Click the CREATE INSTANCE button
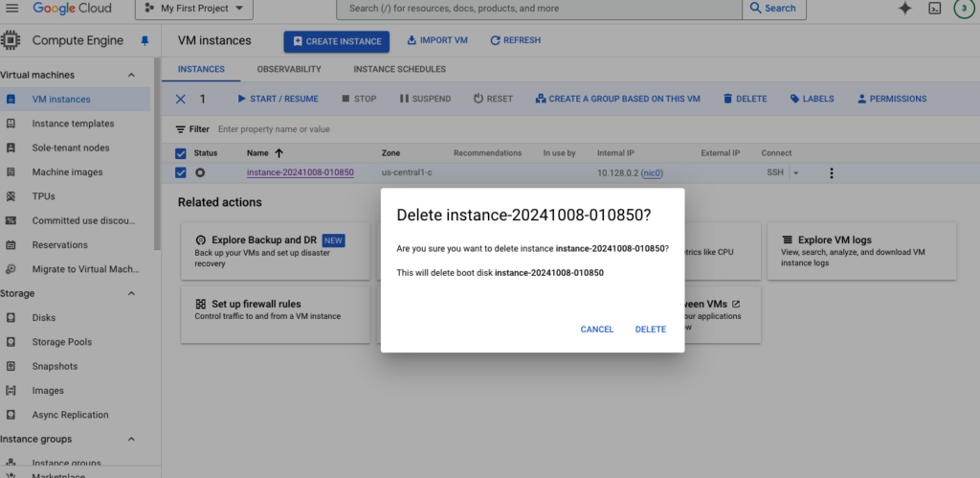The image size is (980, 478). click(x=336, y=41)
